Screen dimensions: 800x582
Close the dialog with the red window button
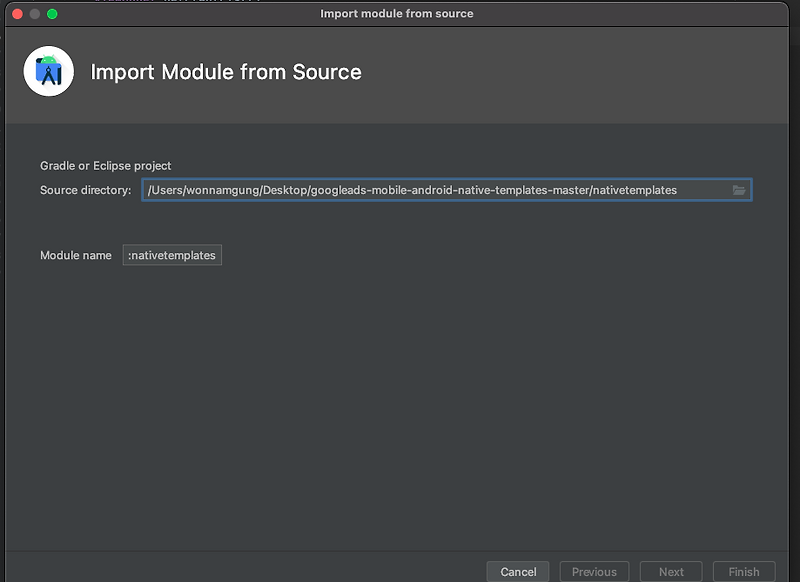17,14
